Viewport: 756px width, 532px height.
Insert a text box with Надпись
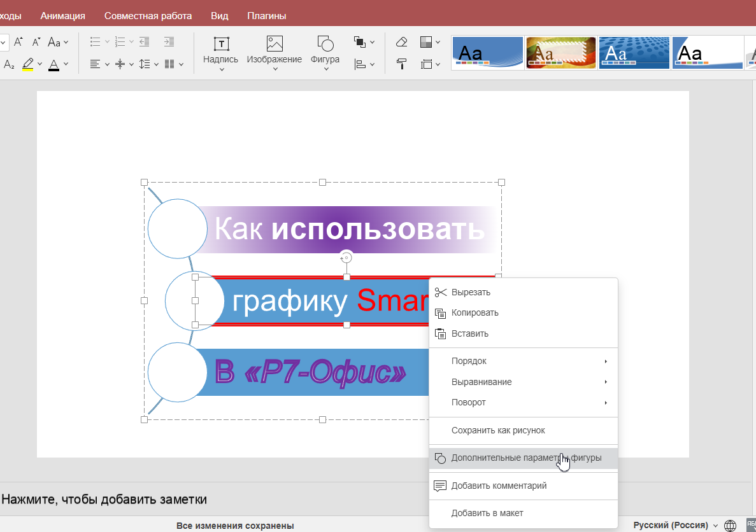[221, 53]
